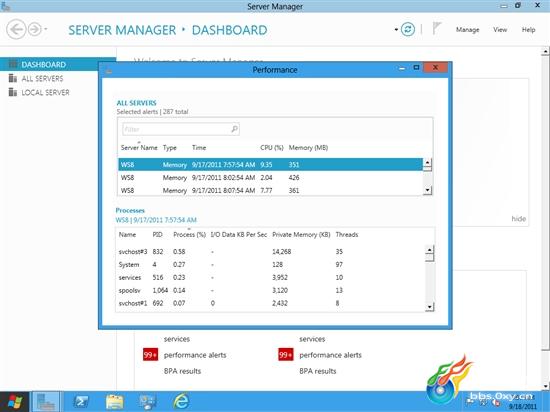Sort alerts by Time column

(x=199, y=148)
